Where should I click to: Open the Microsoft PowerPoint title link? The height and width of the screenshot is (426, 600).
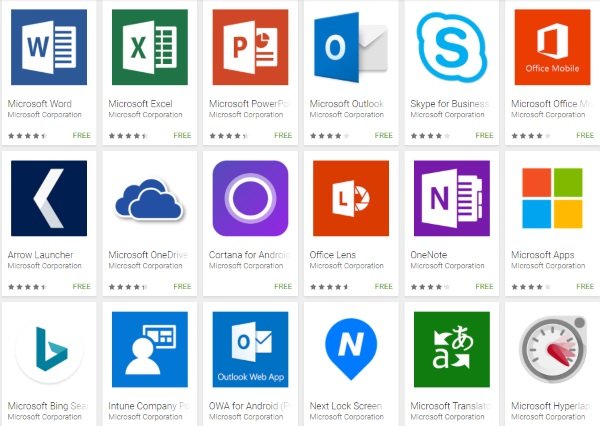pos(249,104)
